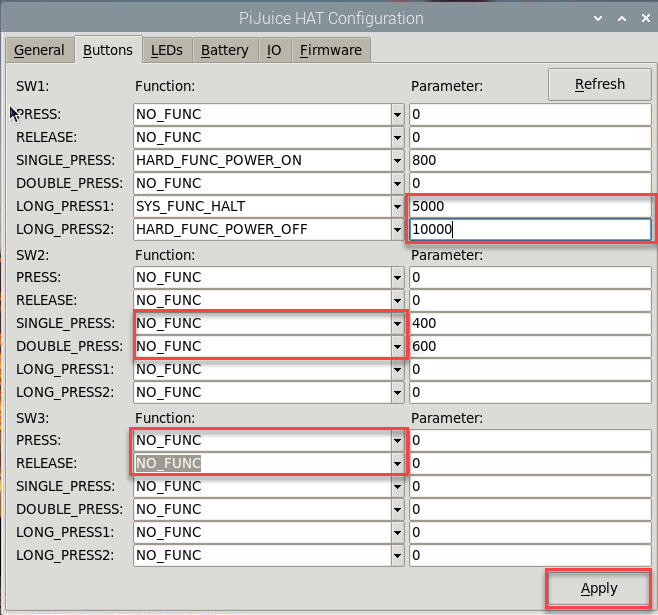Click SW1 RELEASE parameter field

click(530, 138)
